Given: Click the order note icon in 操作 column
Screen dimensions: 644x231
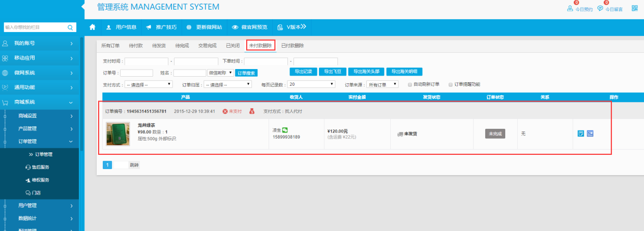Looking at the screenshot, I should [581, 134].
